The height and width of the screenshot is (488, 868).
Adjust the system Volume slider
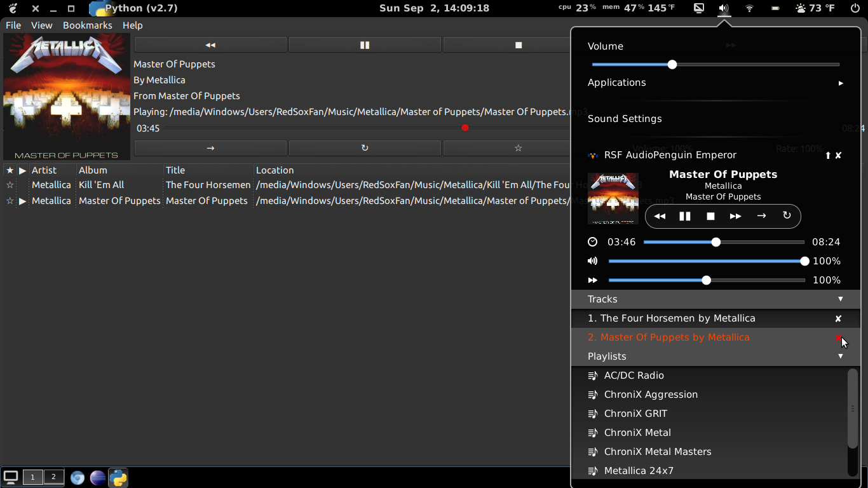[715, 64]
